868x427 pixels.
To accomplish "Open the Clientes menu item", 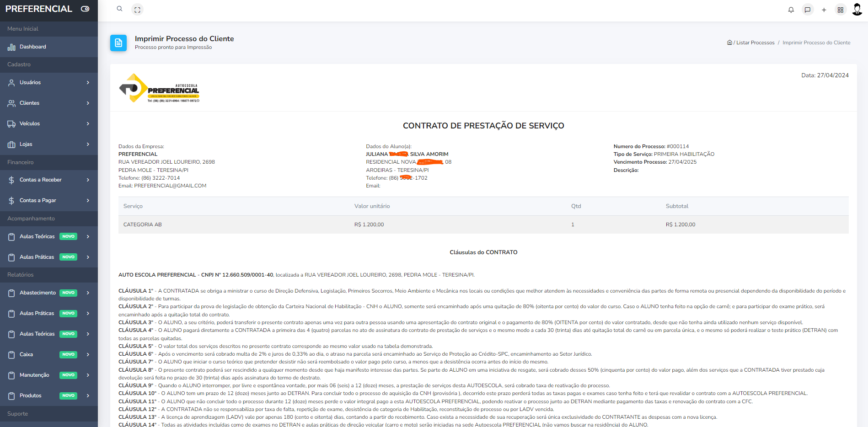I will [x=49, y=103].
